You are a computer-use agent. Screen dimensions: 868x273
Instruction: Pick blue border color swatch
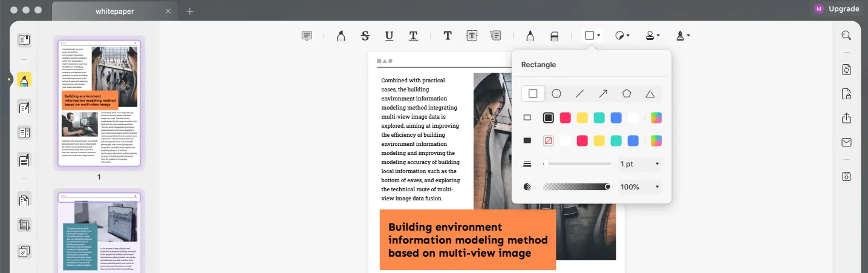coord(616,117)
